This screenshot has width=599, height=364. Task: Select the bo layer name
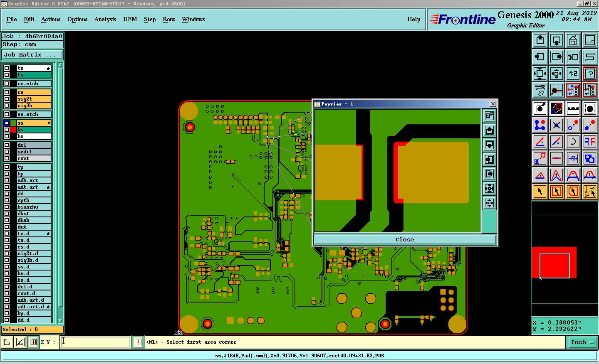click(x=34, y=136)
